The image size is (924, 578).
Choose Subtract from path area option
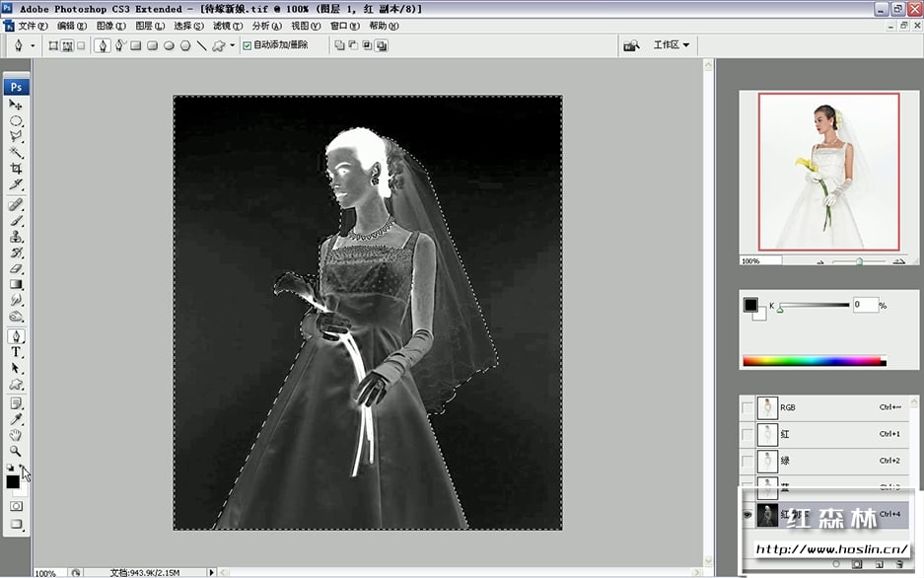[354, 45]
